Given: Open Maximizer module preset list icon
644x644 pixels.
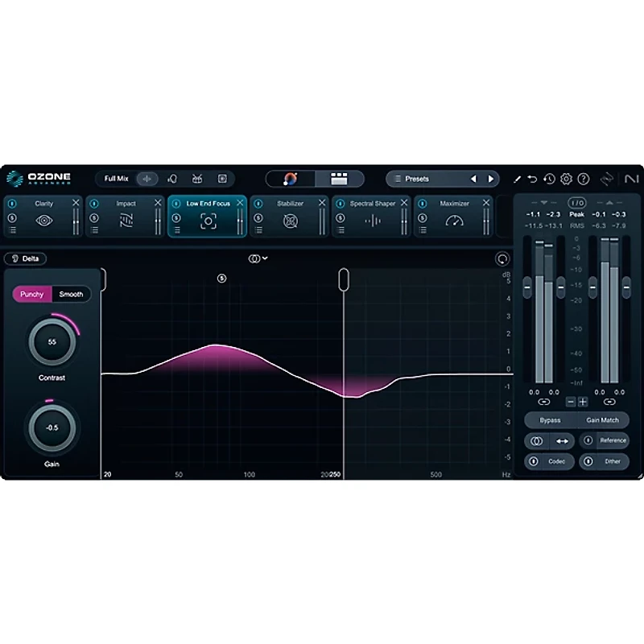Looking at the screenshot, I should pyautogui.click(x=423, y=230).
